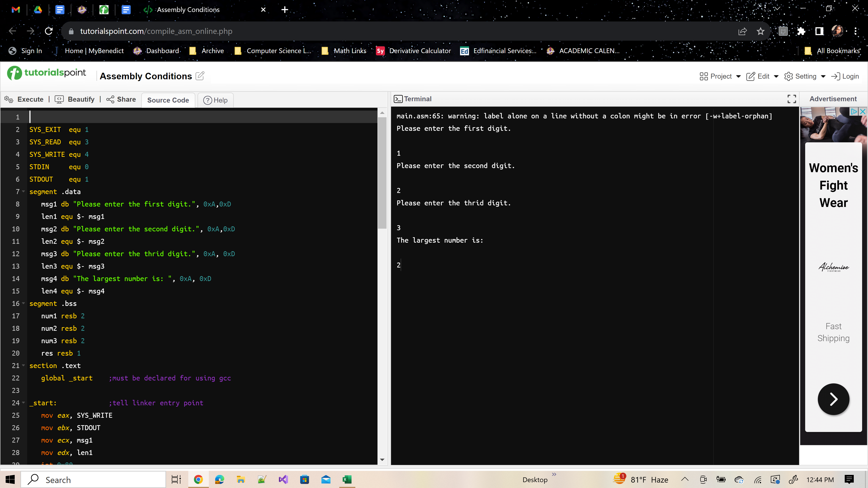Image resolution: width=868 pixels, height=488 pixels.
Task: Rename project via the edit pencil icon
Action: click(x=200, y=76)
